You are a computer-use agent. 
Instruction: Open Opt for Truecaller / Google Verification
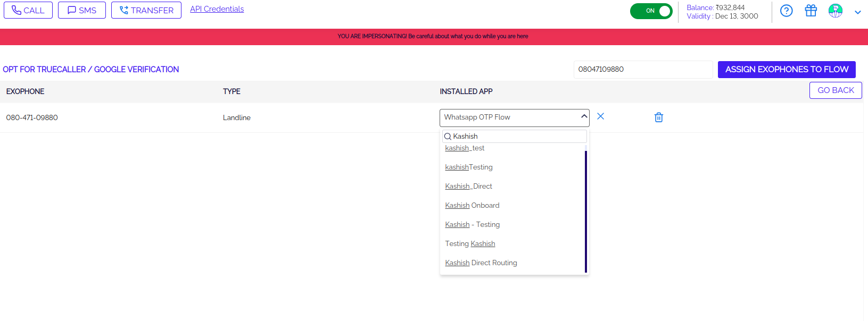(91, 70)
